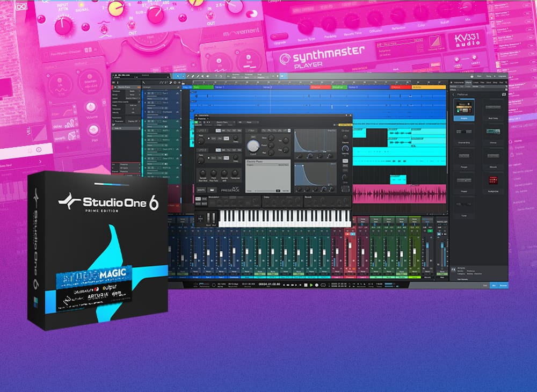Click the Upgrade button at top right

501,77
